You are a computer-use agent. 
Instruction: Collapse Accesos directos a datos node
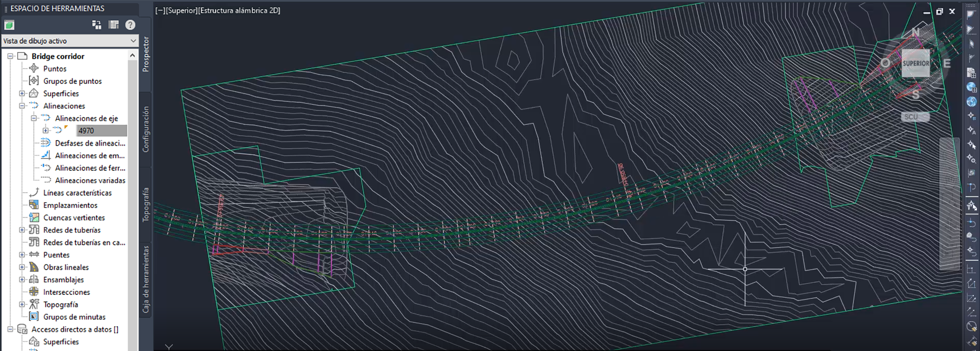(x=10, y=329)
